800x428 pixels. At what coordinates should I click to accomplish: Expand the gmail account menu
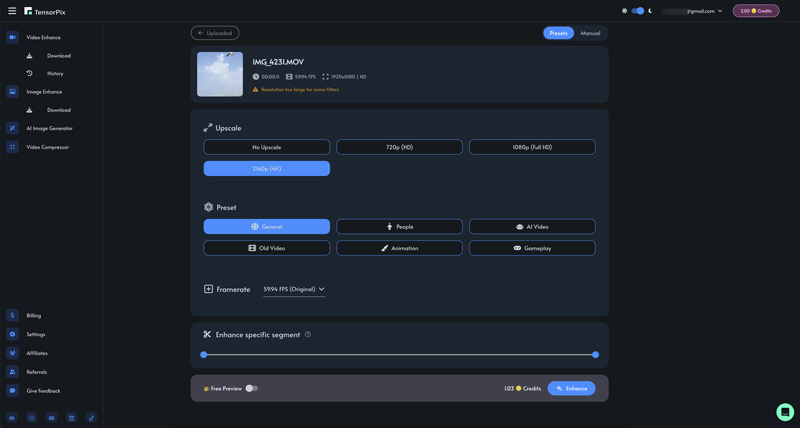click(692, 11)
